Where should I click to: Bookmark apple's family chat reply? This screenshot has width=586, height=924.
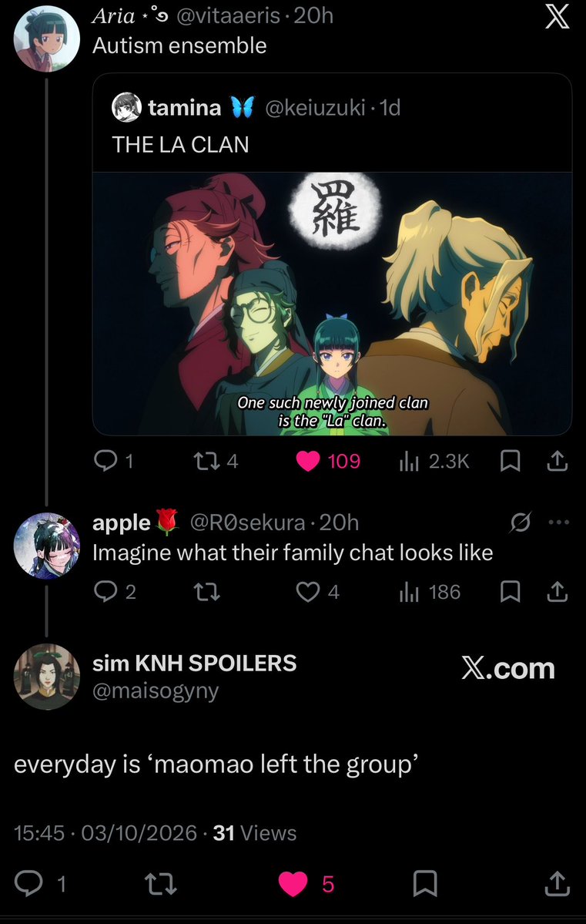coord(510,592)
